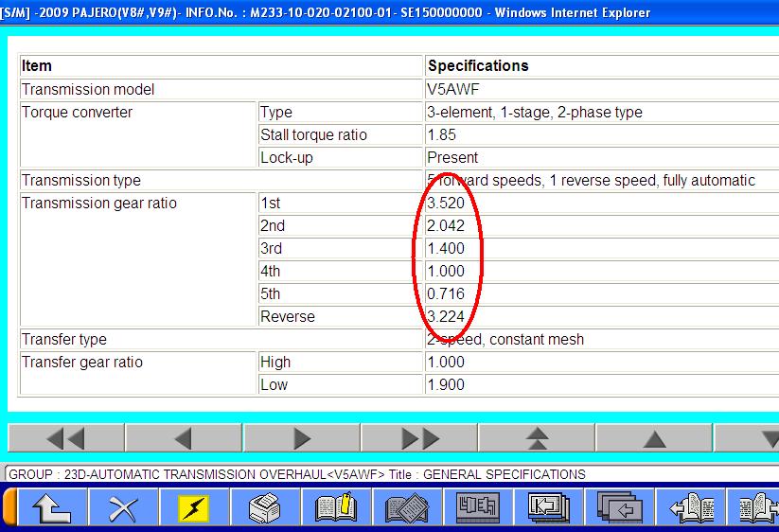Click the '1.85' stall torque value
Image resolution: width=779 pixels, height=532 pixels.
(442, 134)
